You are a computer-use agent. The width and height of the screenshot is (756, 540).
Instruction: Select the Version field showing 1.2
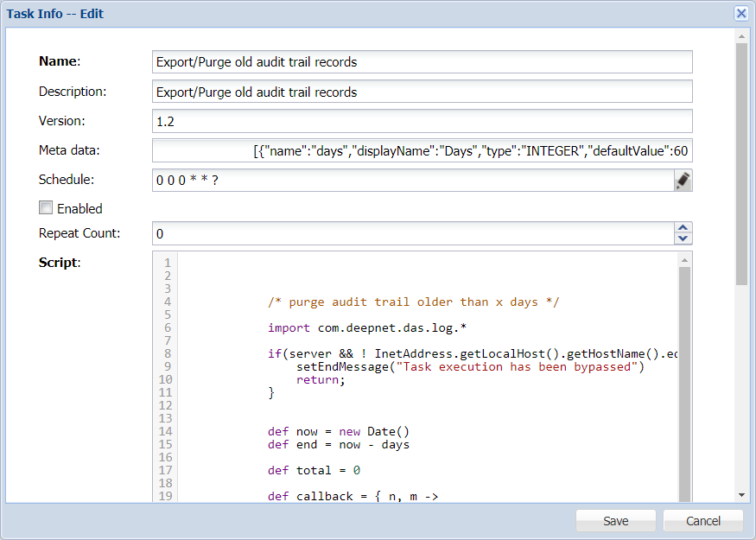(x=422, y=121)
